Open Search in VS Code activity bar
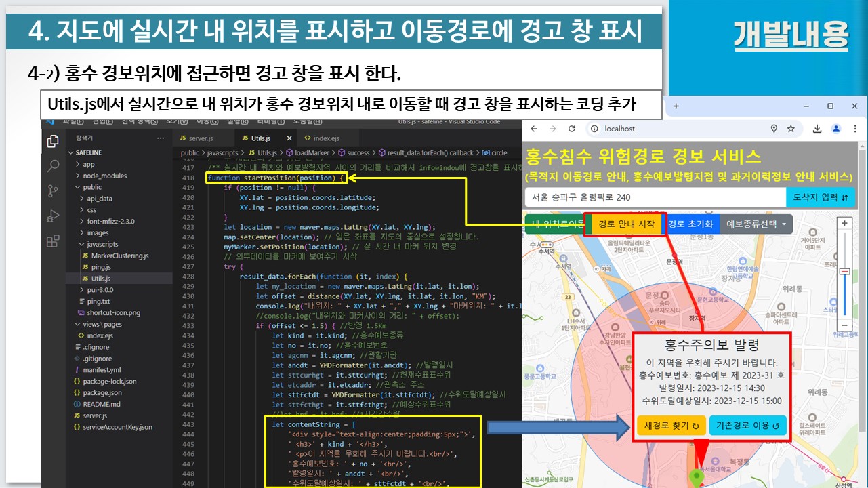The width and height of the screenshot is (868, 488). (53, 166)
